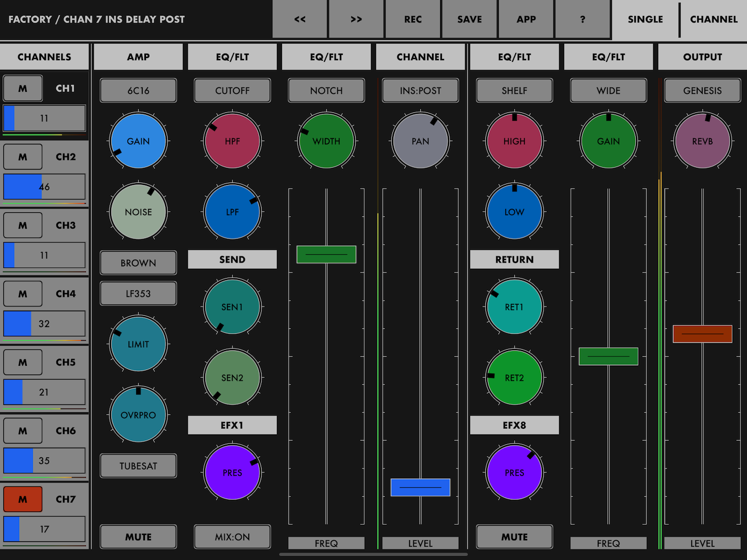Screen dimensions: 747x560
Task: Click the PRES knob under EFX1
Action: pos(232,472)
